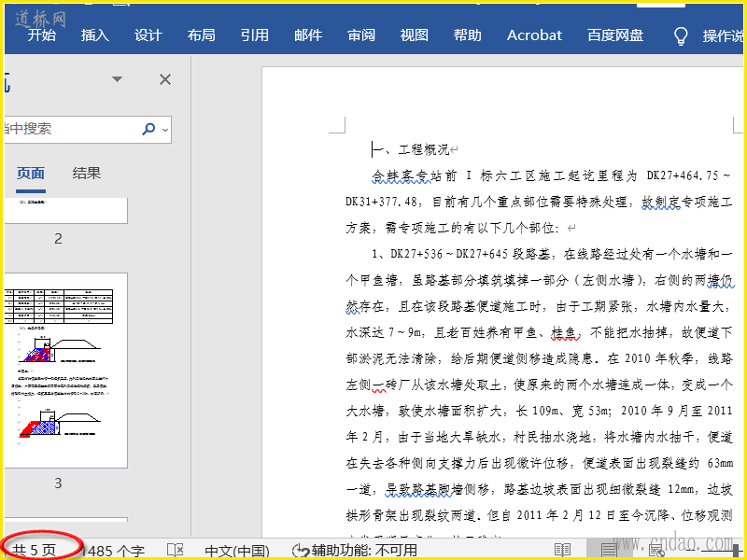The height and width of the screenshot is (560, 747).
Task: Click the proofing book icon in status bar
Action: pos(175,551)
